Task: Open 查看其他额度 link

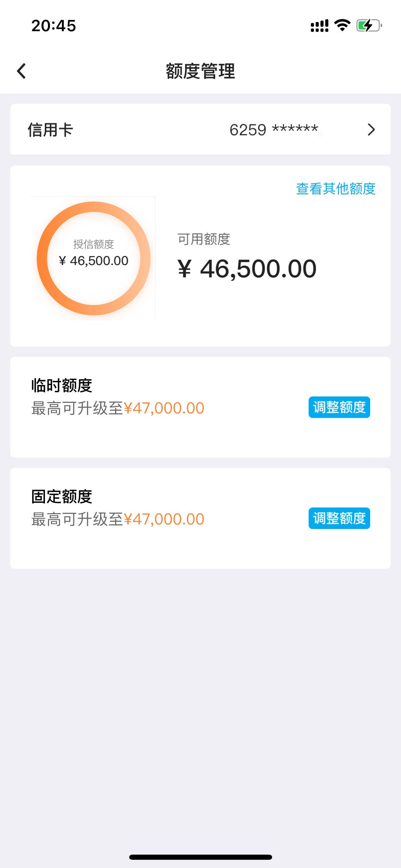Action: click(336, 189)
